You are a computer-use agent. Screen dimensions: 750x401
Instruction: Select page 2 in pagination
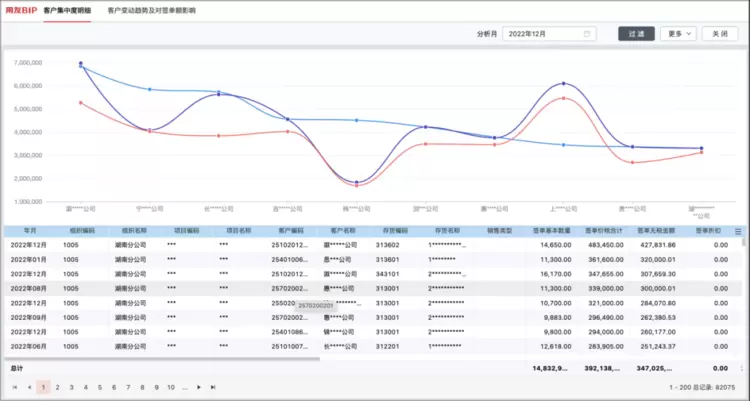point(57,386)
